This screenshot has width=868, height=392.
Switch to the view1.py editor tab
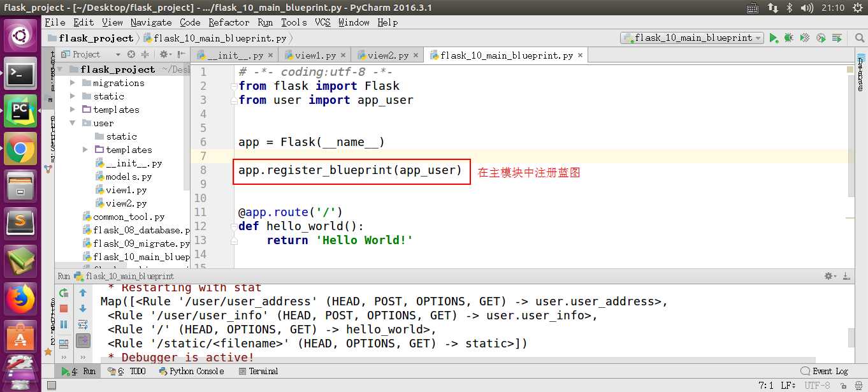coord(315,55)
